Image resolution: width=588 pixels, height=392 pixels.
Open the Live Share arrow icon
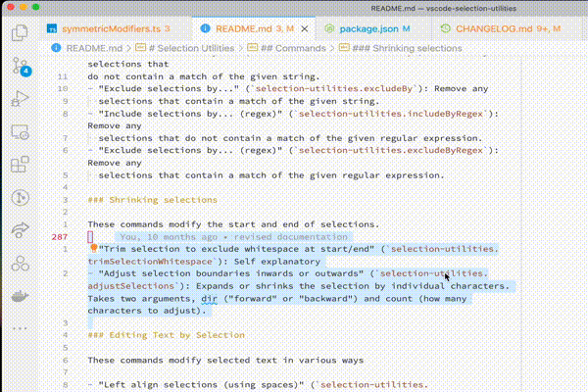(21, 230)
